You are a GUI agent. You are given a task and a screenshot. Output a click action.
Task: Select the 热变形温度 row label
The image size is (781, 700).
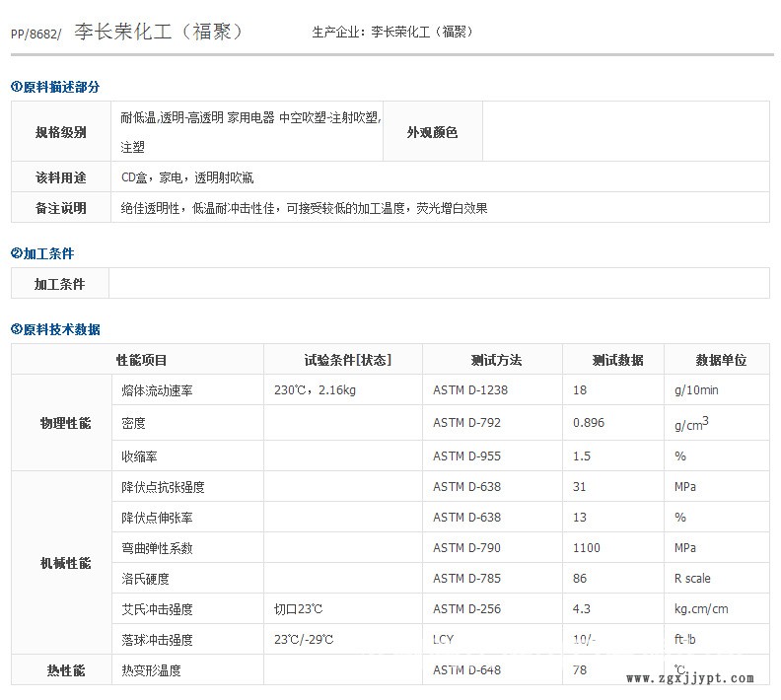[x=151, y=670]
